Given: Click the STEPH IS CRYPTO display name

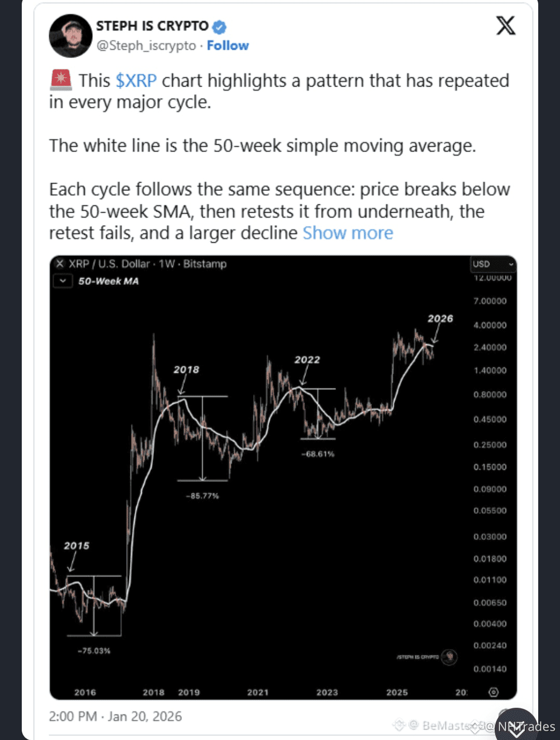Looking at the screenshot, I should 152,26.
